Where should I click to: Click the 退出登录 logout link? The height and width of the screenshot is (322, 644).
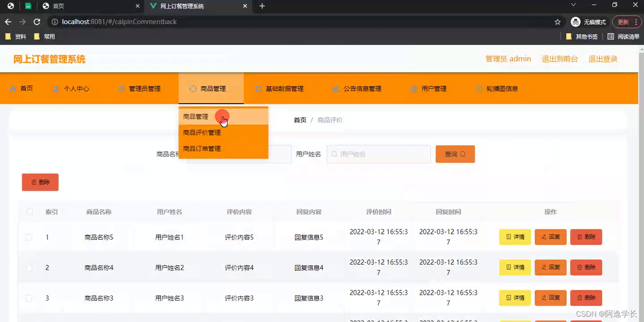603,59
